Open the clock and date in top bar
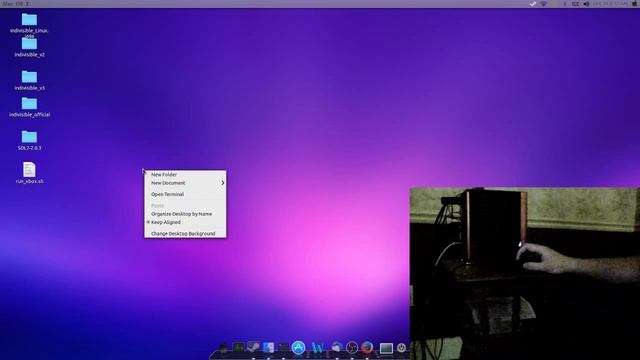640x360 pixels. [610, 4]
